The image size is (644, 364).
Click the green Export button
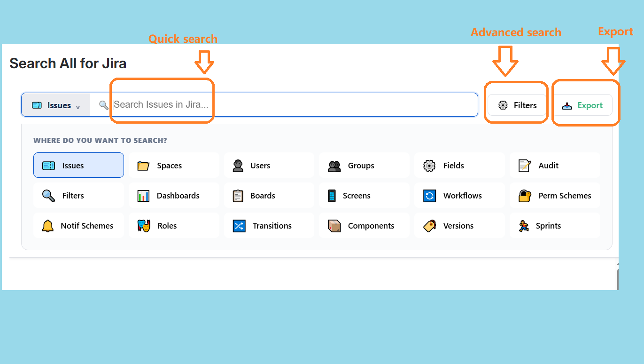[x=582, y=105]
